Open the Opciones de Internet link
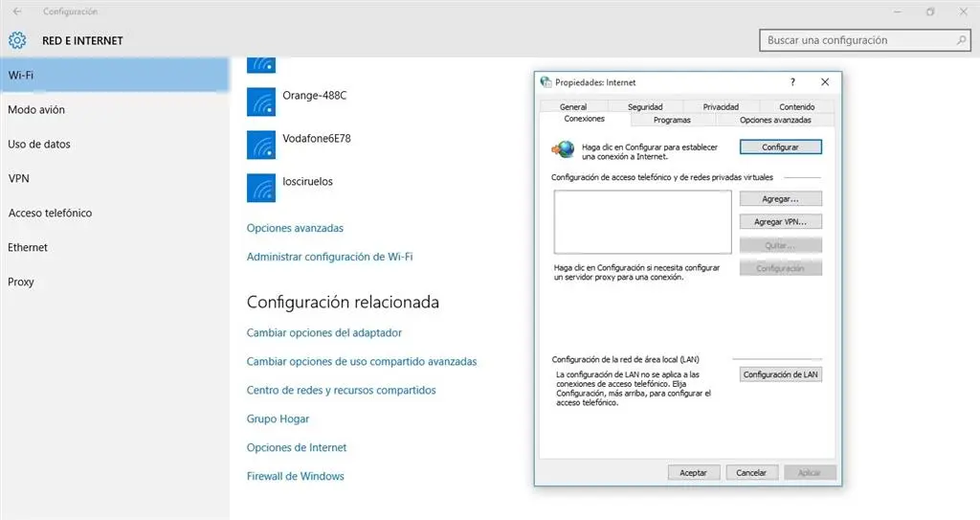Screen dimensions: 980x520 tap(297, 447)
